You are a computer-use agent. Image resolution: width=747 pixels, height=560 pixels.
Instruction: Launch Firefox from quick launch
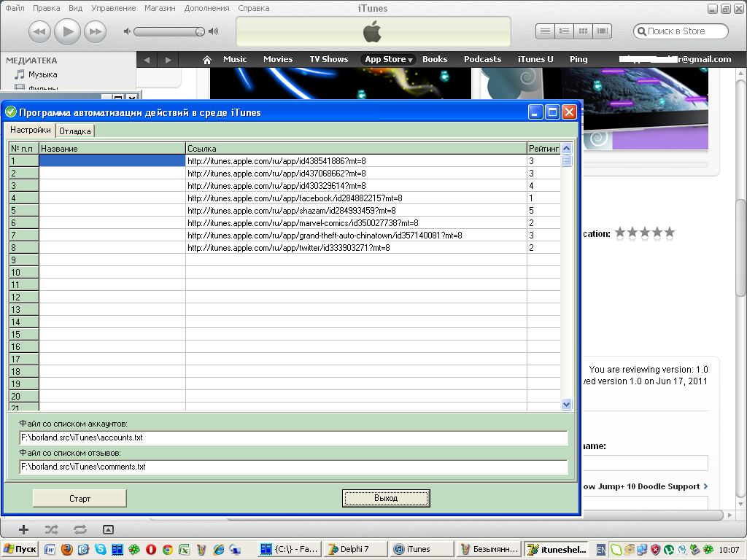click(67, 550)
